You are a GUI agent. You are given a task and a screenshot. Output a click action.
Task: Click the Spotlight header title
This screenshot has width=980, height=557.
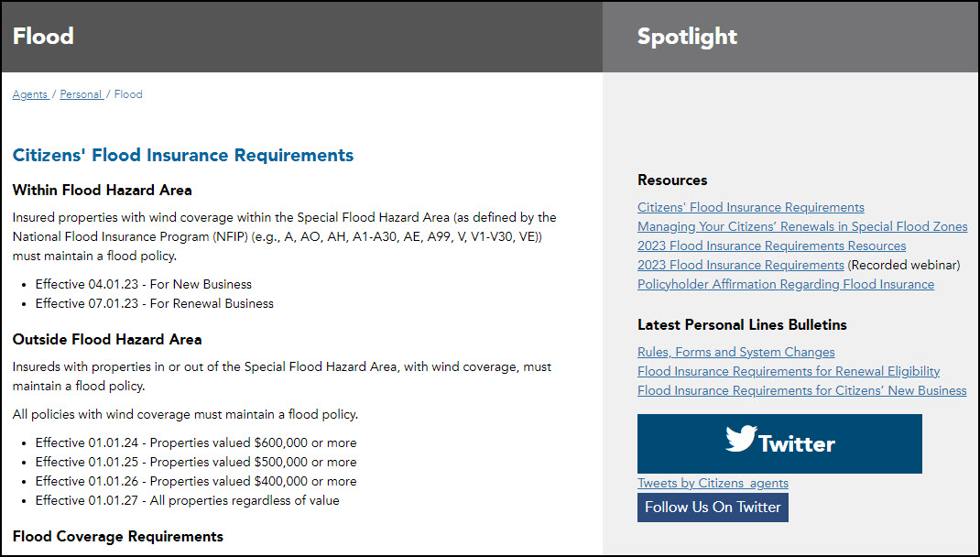click(x=687, y=37)
